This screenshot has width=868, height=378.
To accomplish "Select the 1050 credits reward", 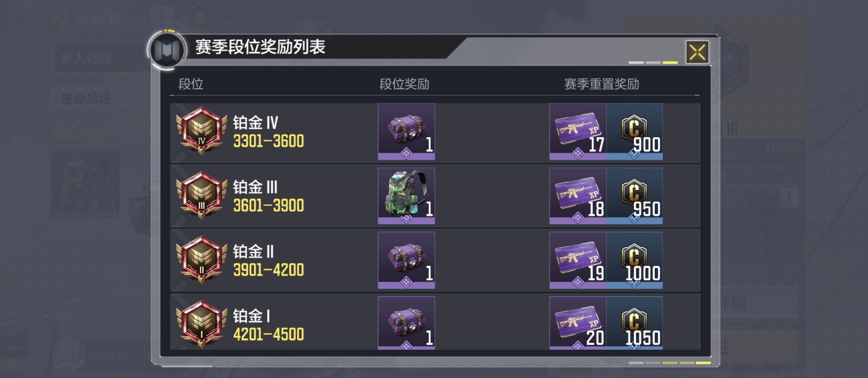I will pos(634,323).
